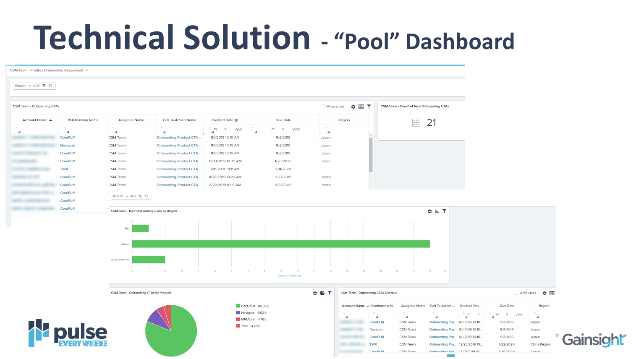Click pie chart type icon in CTAs by Product

[x=322, y=293]
